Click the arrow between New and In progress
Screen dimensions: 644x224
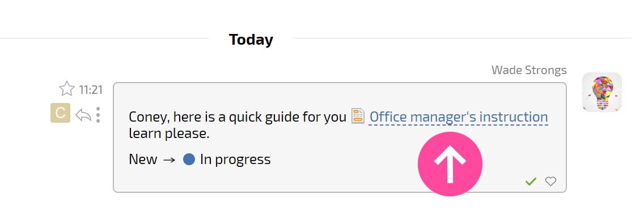point(169,160)
